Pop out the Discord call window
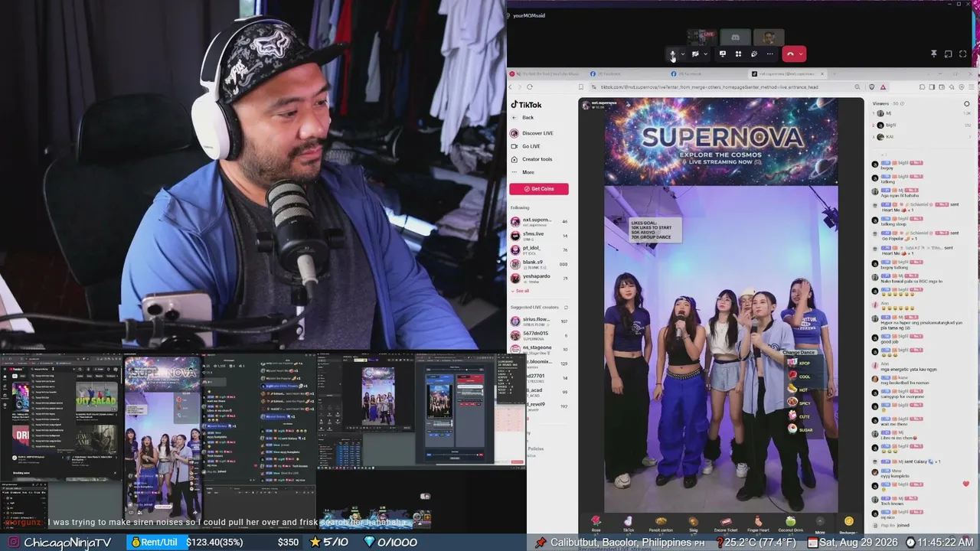The height and width of the screenshot is (551, 980). pyautogui.click(x=948, y=54)
